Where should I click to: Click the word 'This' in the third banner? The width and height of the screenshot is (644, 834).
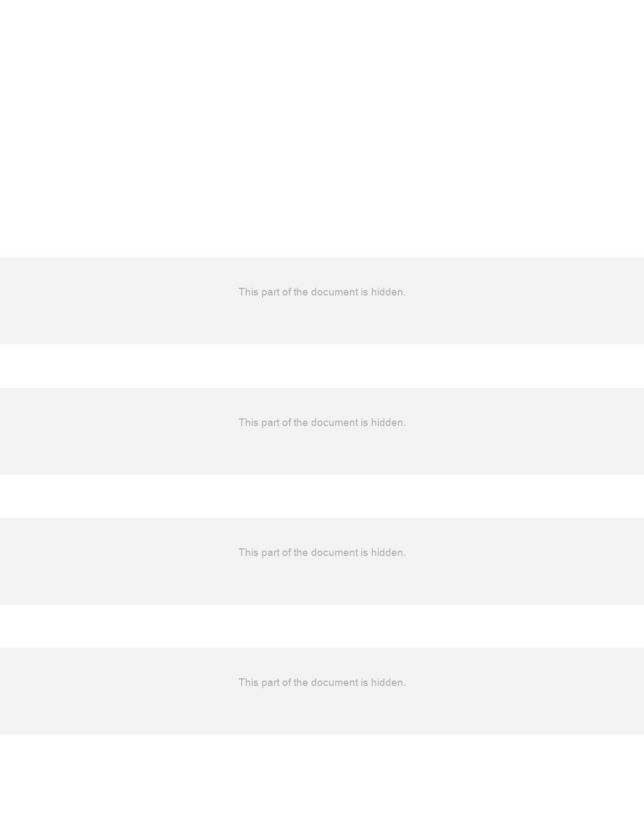click(248, 553)
